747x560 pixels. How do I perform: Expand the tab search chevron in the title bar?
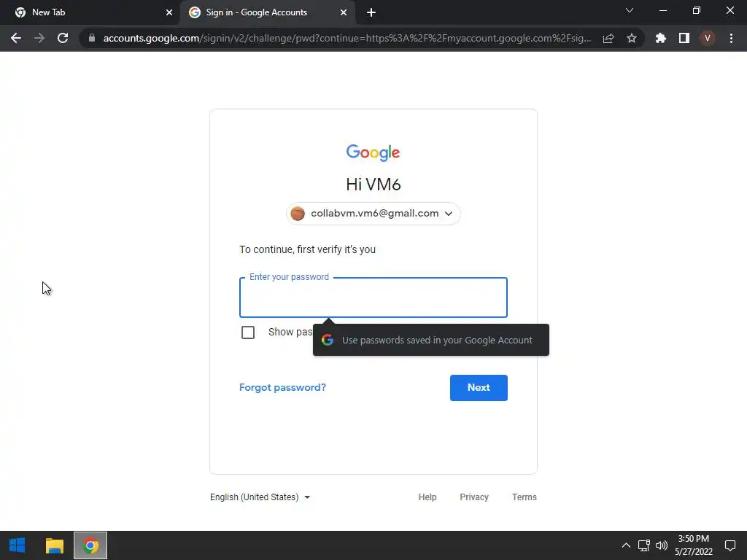(630, 10)
